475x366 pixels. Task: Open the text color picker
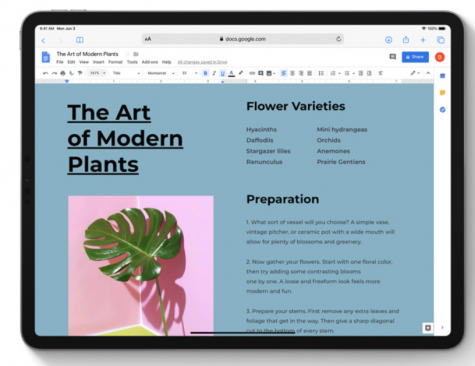231,73
